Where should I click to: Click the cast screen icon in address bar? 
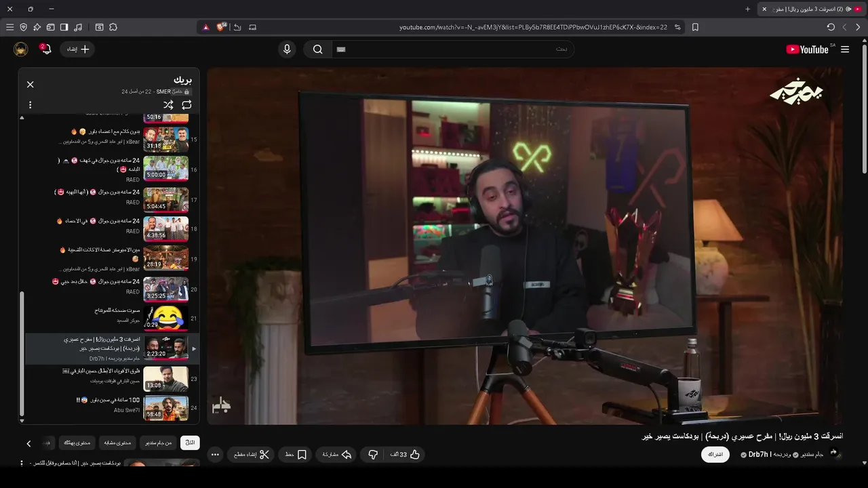[252, 27]
